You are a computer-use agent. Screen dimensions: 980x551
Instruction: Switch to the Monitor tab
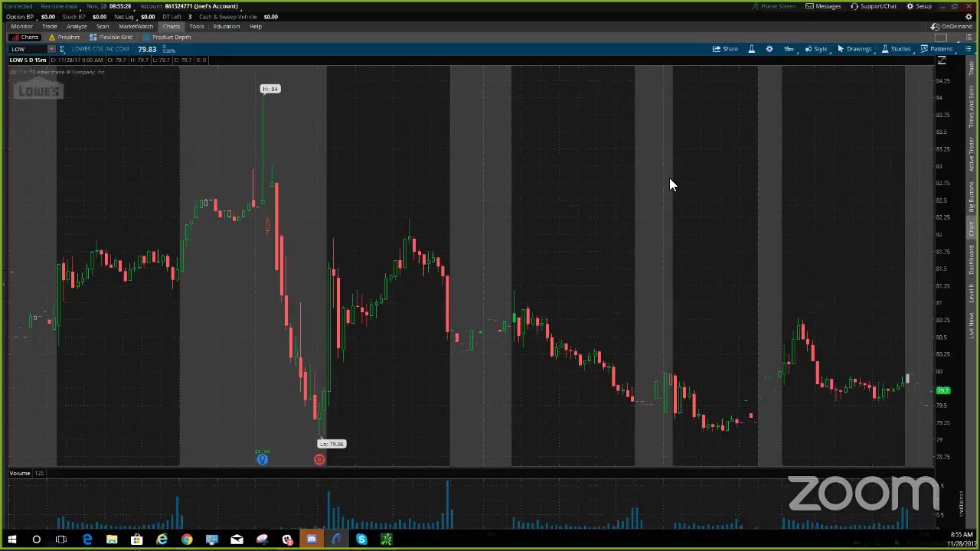coord(21,26)
